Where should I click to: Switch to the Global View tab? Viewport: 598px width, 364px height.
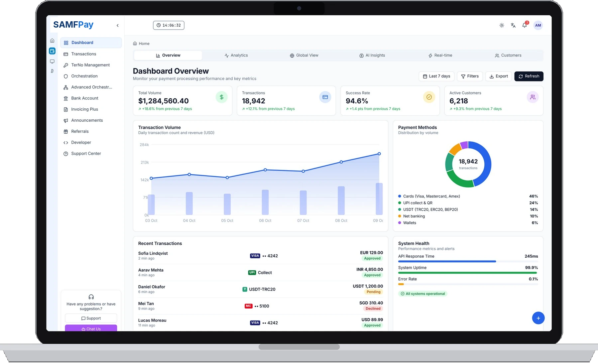(x=304, y=56)
